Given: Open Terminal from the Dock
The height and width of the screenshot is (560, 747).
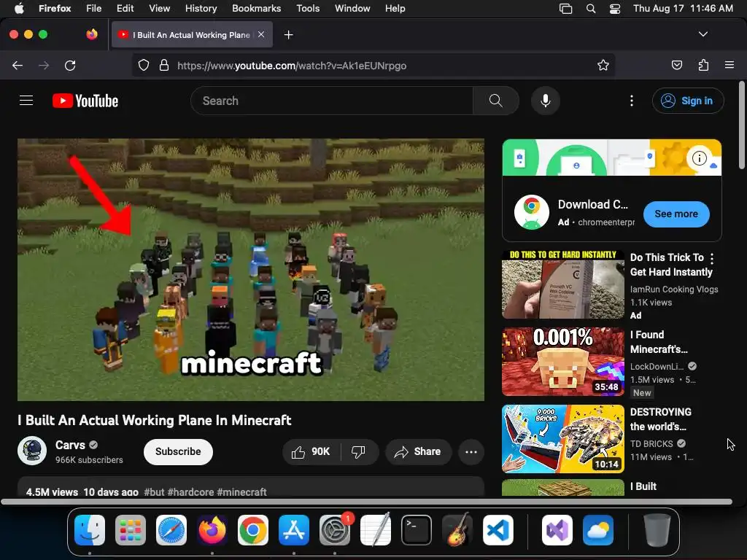Looking at the screenshot, I should [x=417, y=530].
